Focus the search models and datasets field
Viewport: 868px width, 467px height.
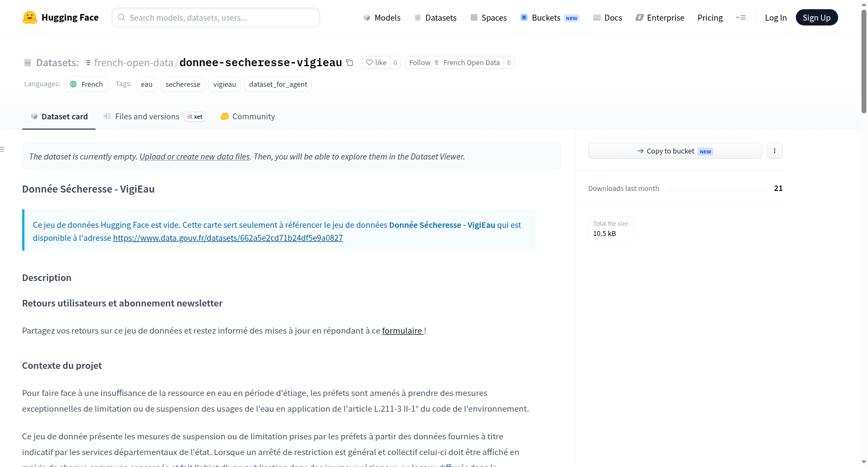click(x=216, y=17)
